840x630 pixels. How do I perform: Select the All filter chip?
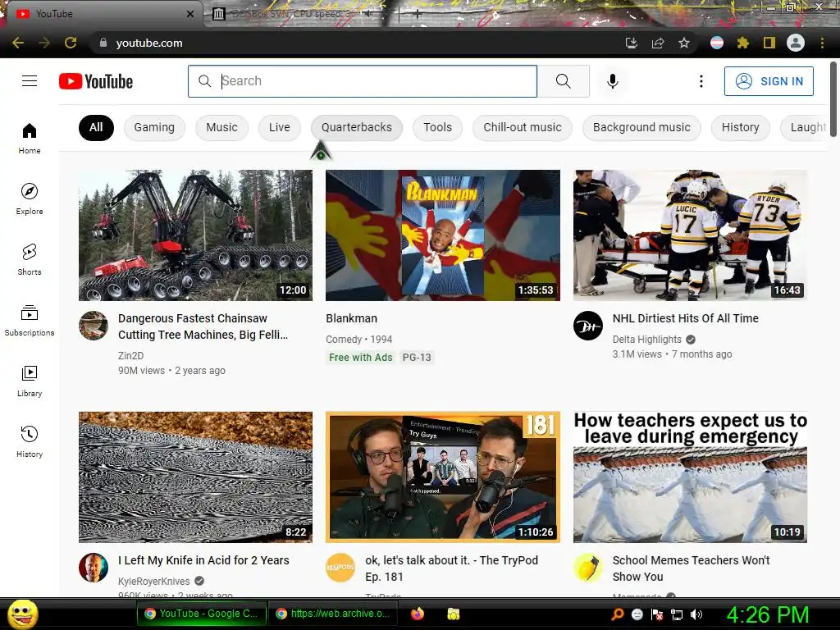[96, 127]
